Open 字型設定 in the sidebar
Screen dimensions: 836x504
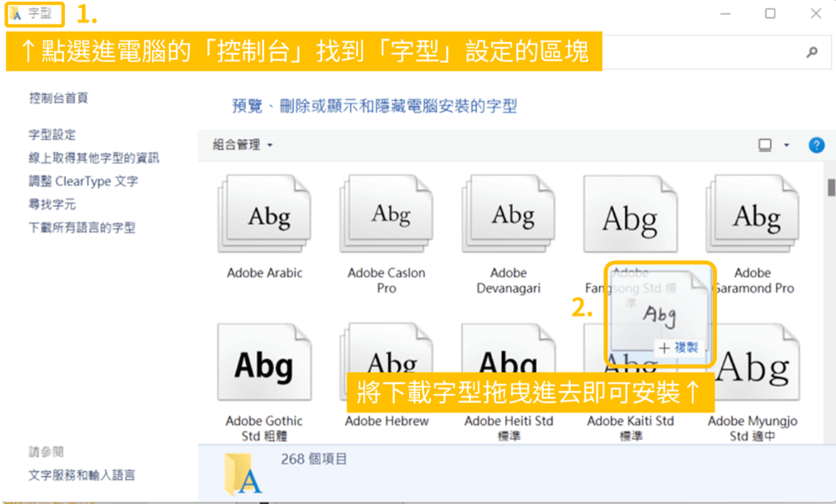(52, 135)
